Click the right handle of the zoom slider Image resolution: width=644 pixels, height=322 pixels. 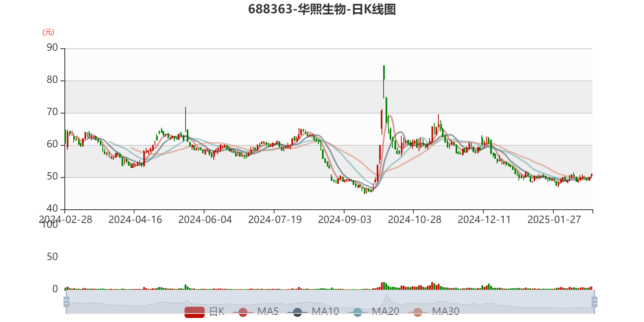point(594,302)
